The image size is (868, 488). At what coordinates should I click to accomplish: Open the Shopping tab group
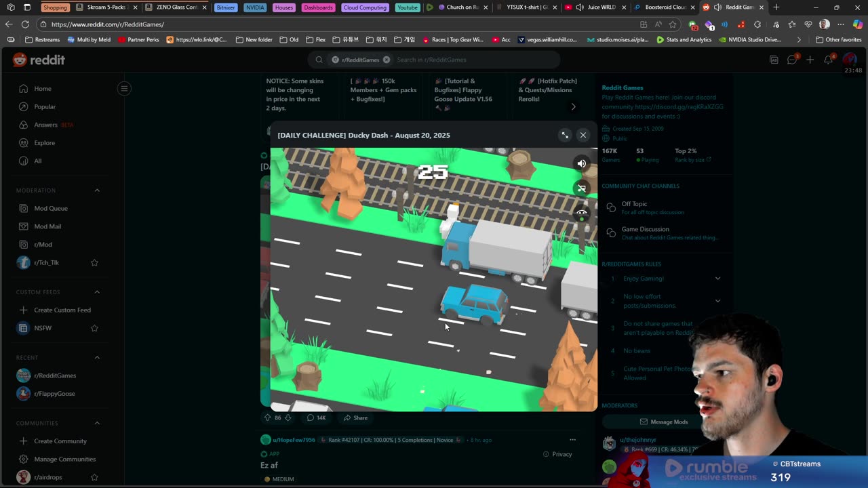coord(55,7)
